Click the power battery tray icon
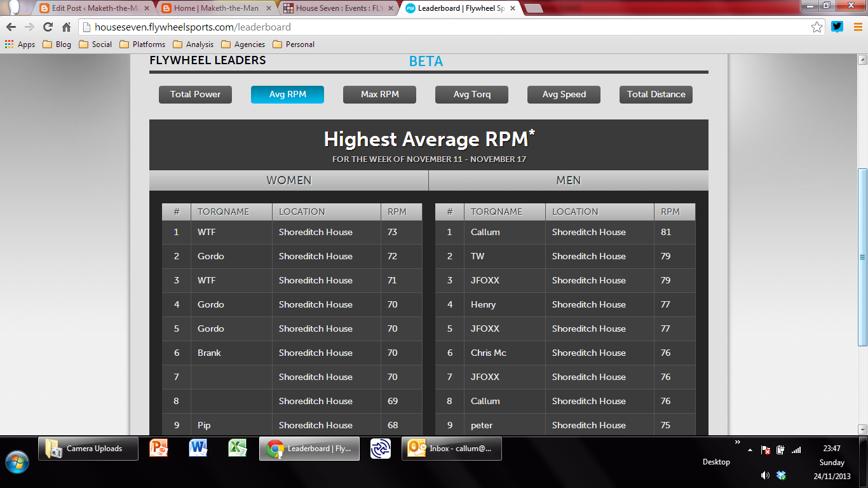The height and width of the screenshot is (488, 868). 780,450
